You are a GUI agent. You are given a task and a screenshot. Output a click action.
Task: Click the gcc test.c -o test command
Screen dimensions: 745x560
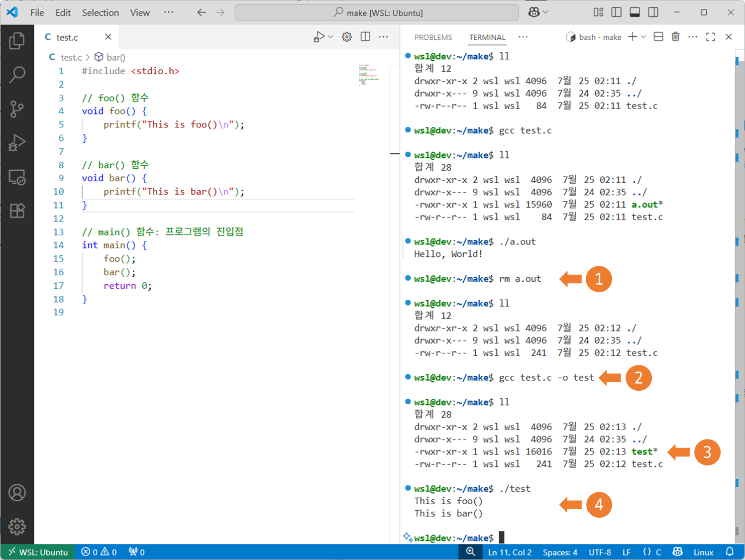click(546, 378)
